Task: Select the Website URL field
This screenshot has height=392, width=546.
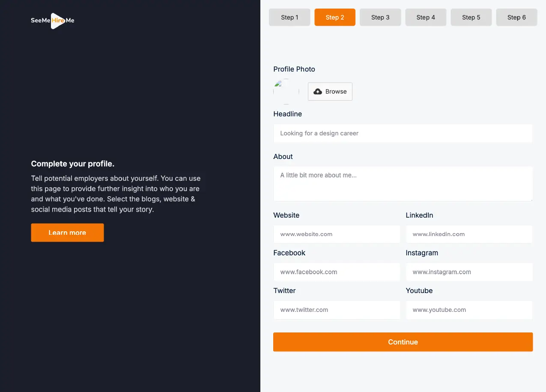Action: 337,234
